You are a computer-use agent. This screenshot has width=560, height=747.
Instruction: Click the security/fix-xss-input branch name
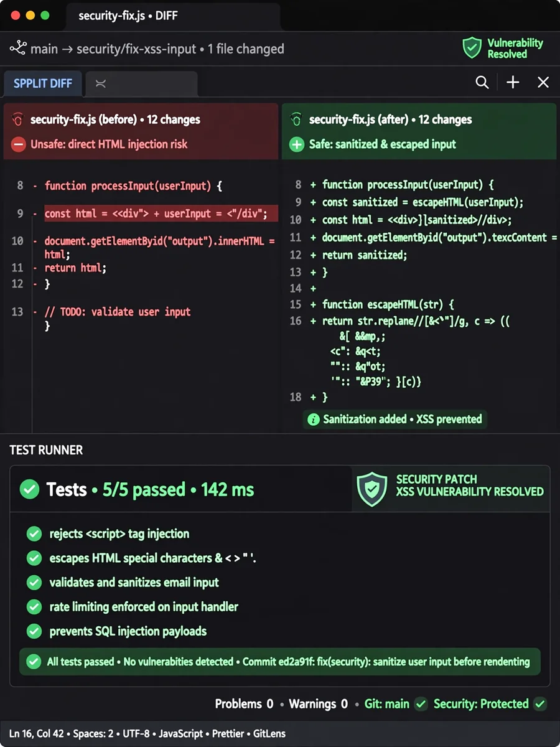pos(136,49)
